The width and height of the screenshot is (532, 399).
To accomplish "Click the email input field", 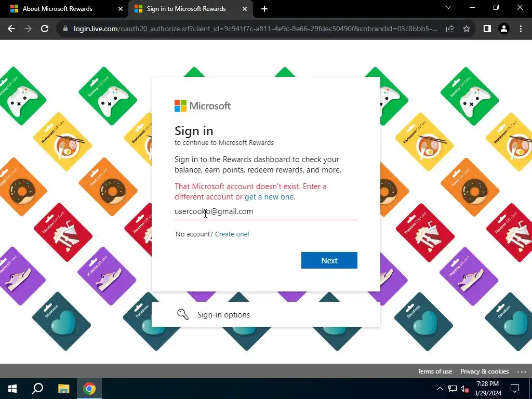I will pos(265,212).
